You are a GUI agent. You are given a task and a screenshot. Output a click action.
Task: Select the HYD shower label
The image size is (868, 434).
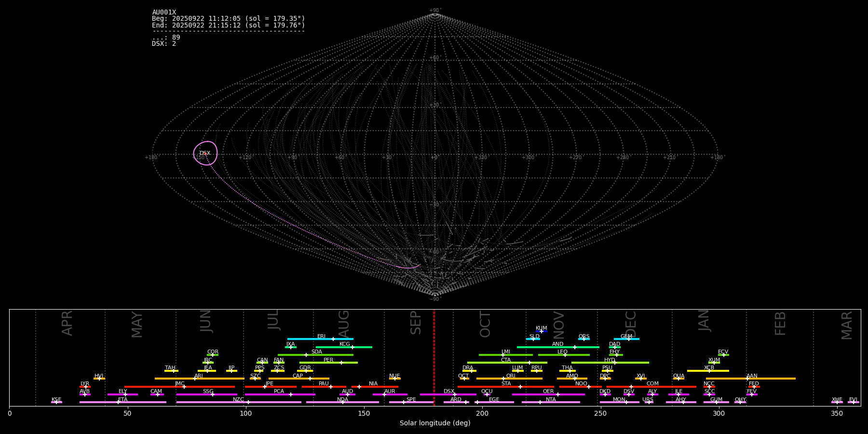pyautogui.click(x=610, y=360)
